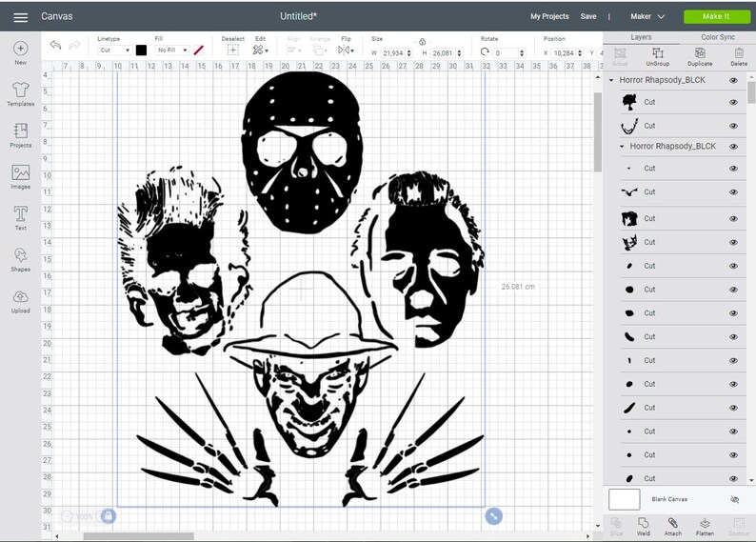Viewport: 756px width, 542px height.
Task: Open the Projects panel
Action: [x=20, y=135]
